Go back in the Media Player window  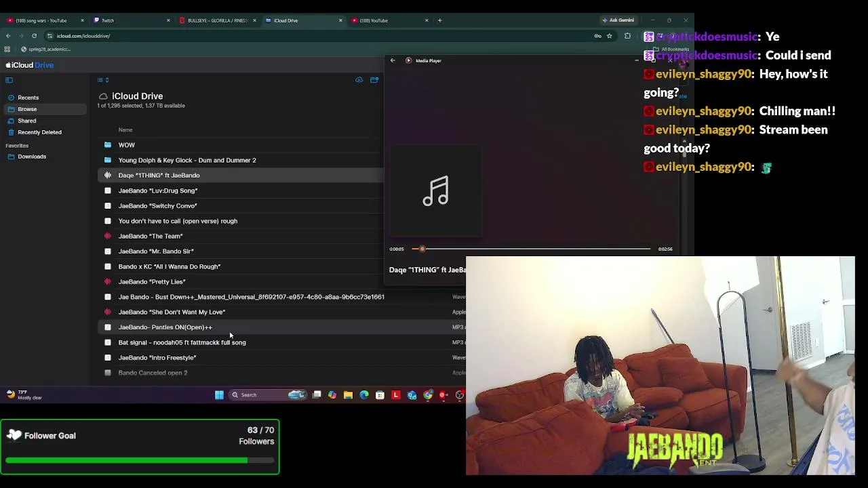pyautogui.click(x=393, y=60)
